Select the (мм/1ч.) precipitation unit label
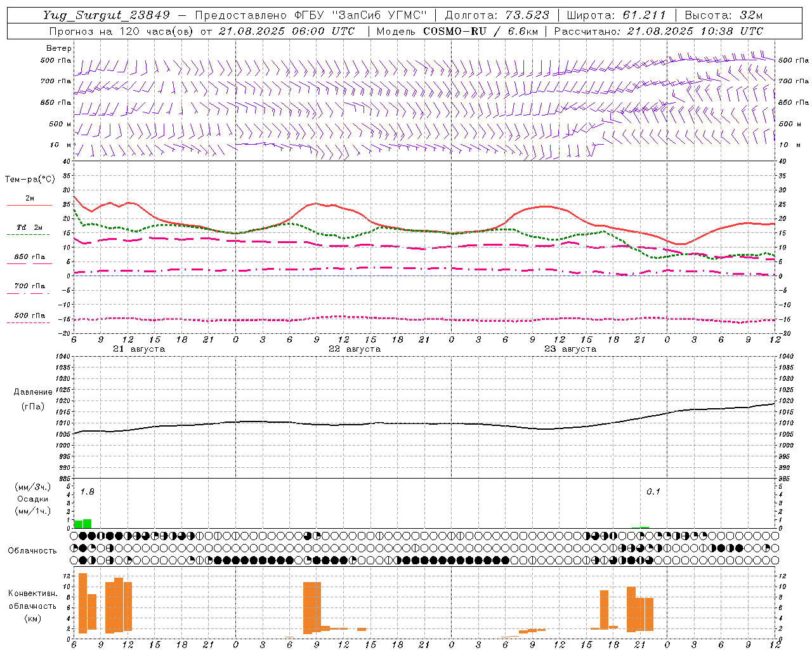The image size is (812, 650). click(x=32, y=511)
